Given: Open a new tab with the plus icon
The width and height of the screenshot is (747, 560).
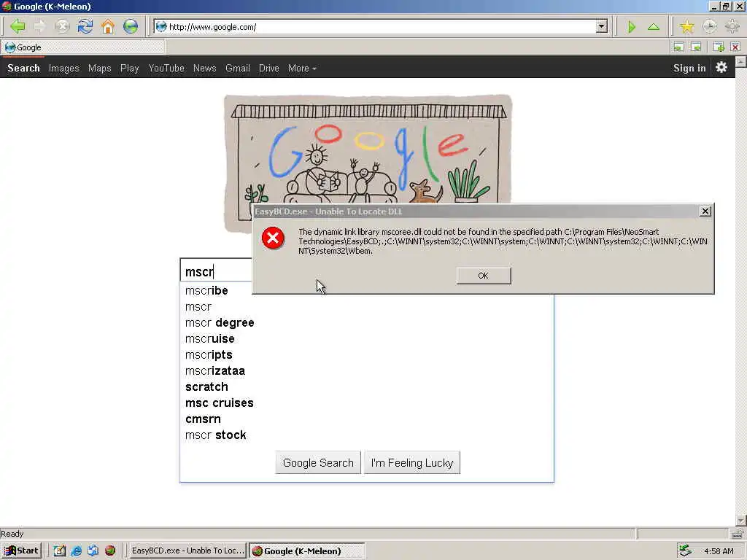Looking at the screenshot, I should [x=718, y=47].
